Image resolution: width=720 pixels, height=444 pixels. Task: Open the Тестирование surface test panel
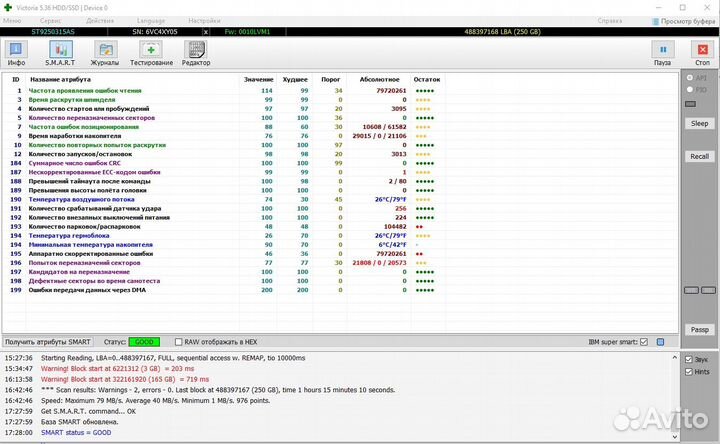(x=151, y=52)
